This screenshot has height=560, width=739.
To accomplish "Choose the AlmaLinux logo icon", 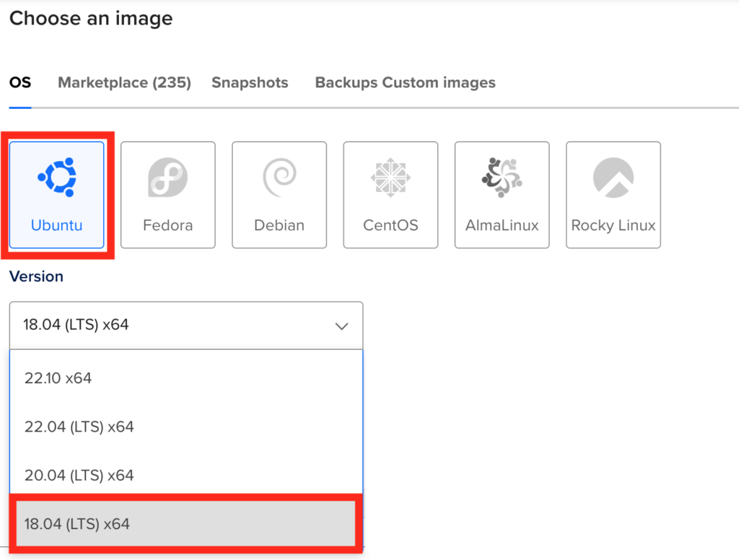I will click(x=502, y=178).
